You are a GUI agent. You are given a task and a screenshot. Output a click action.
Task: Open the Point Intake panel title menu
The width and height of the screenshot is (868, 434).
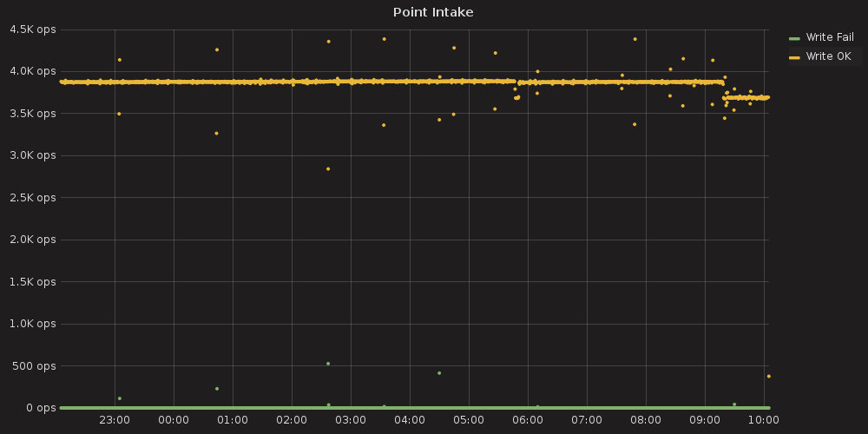(x=433, y=12)
